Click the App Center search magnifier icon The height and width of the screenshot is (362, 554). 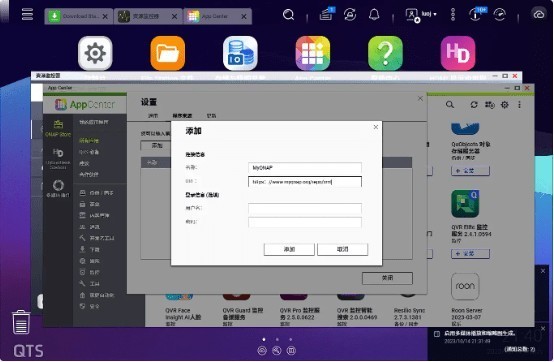(450, 105)
